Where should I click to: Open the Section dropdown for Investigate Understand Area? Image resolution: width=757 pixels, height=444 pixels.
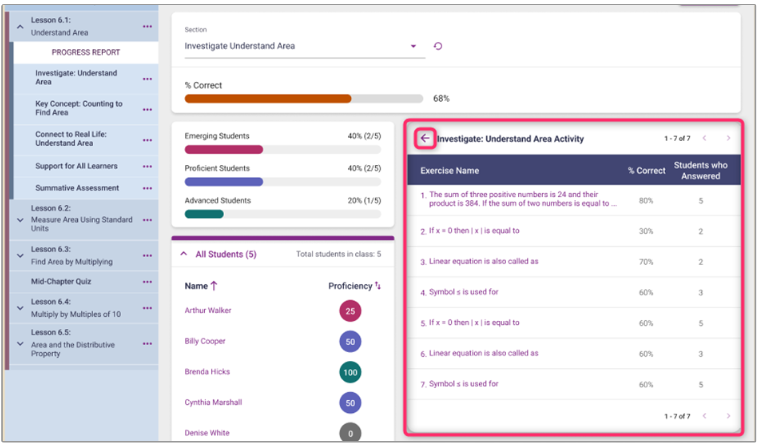pyautogui.click(x=413, y=46)
